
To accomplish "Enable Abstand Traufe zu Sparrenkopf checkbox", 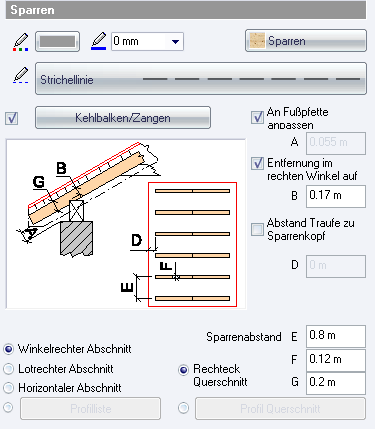I will [257, 229].
